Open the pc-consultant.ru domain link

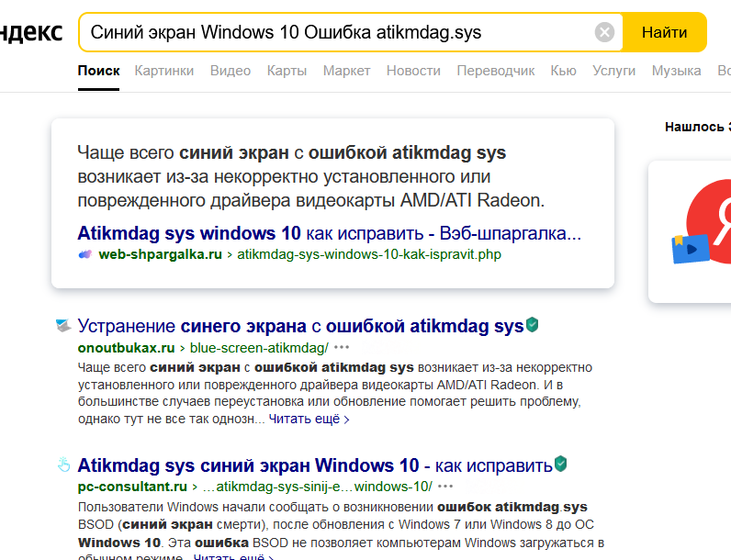[132, 487]
